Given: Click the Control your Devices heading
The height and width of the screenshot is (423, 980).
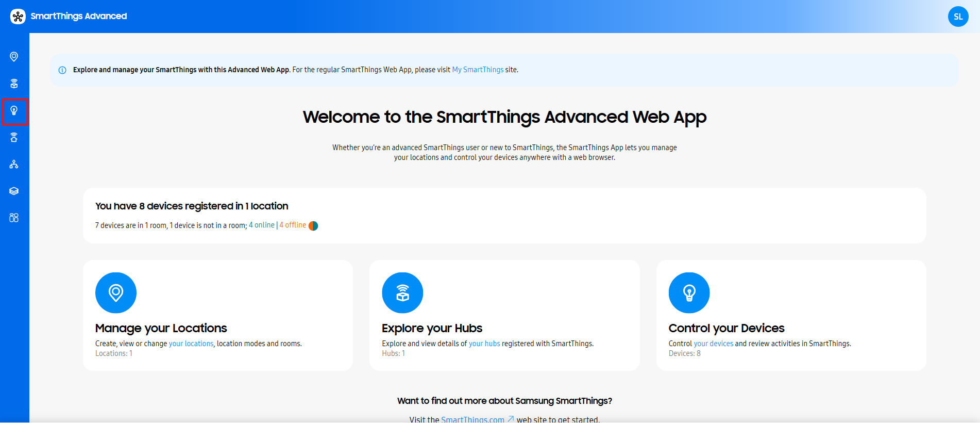Looking at the screenshot, I should [x=726, y=328].
